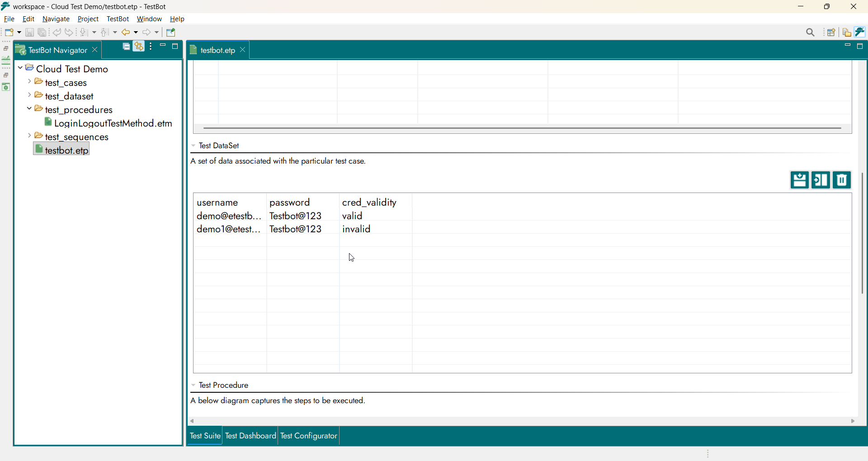Select the TestBot perspective icon
Viewport: 868px width, 461px height.
[x=860, y=33]
